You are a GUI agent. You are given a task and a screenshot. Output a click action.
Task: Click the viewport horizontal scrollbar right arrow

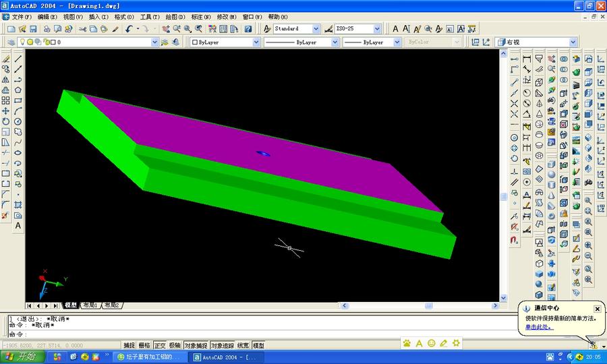[x=495, y=305]
